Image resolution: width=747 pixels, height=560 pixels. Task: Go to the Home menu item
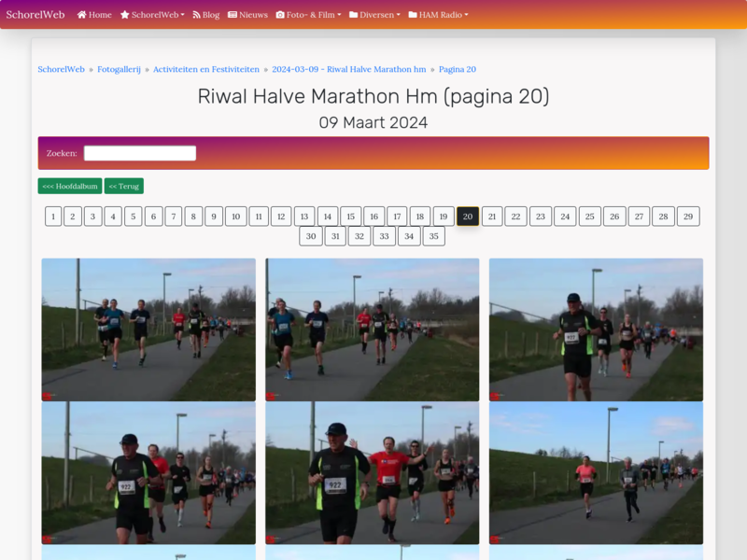pos(94,15)
